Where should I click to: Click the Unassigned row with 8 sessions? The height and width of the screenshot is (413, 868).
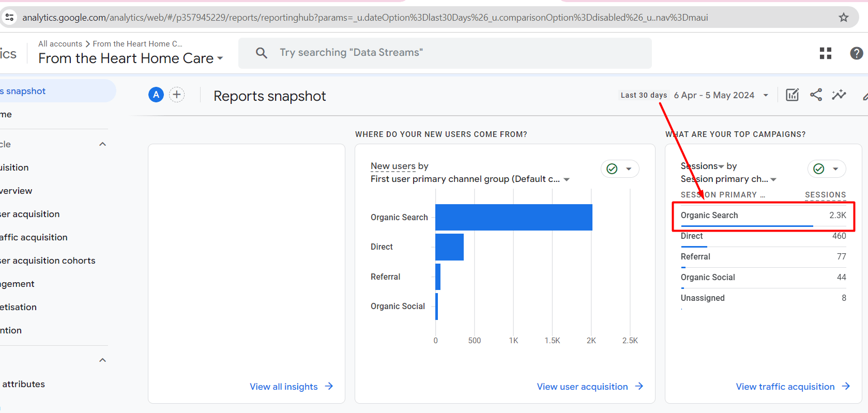tap(763, 299)
